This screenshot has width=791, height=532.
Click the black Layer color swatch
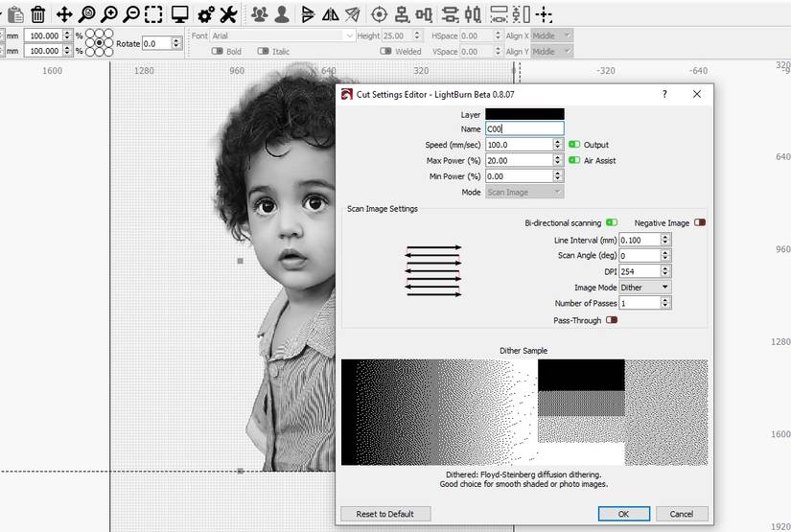pyautogui.click(x=524, y=114)
